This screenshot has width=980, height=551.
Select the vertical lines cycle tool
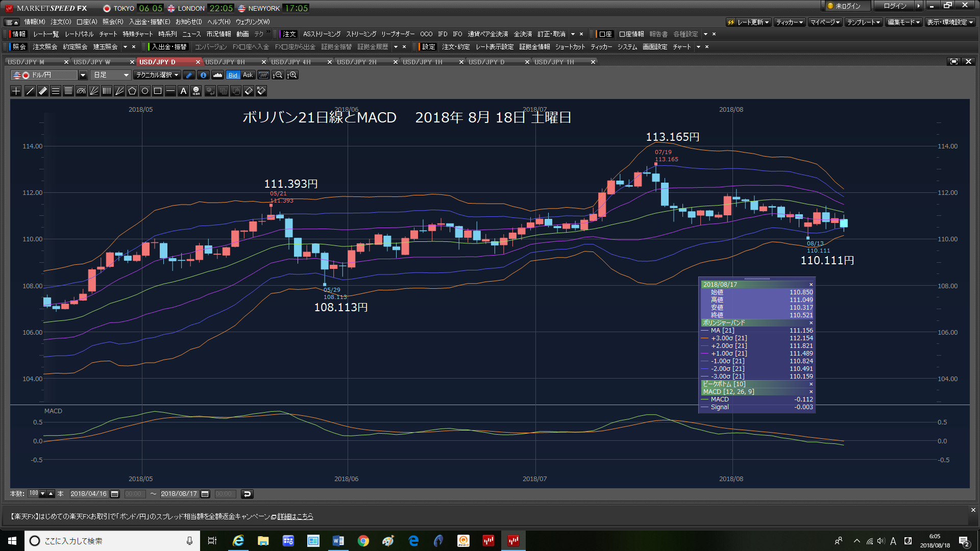click(107, 91)
